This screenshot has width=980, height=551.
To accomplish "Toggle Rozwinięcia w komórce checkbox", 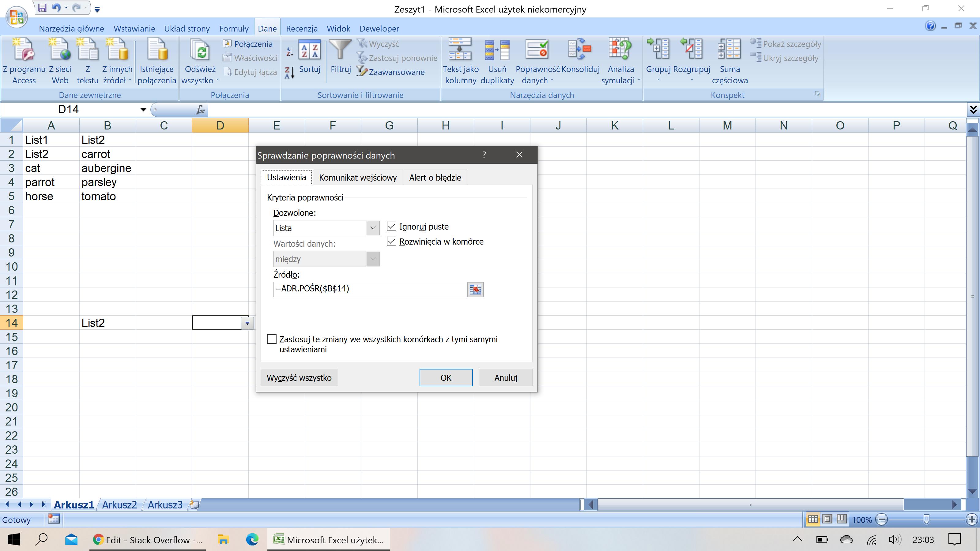I will [x=391, y=242].
